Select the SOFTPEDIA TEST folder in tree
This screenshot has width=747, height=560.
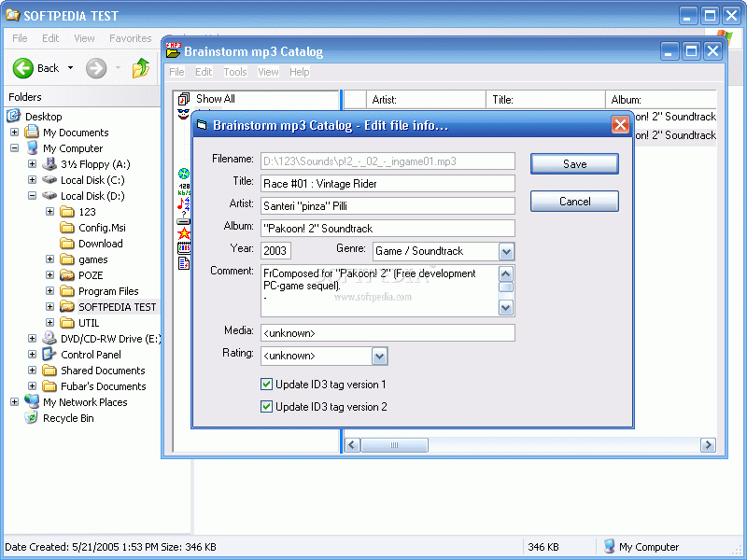118,307
